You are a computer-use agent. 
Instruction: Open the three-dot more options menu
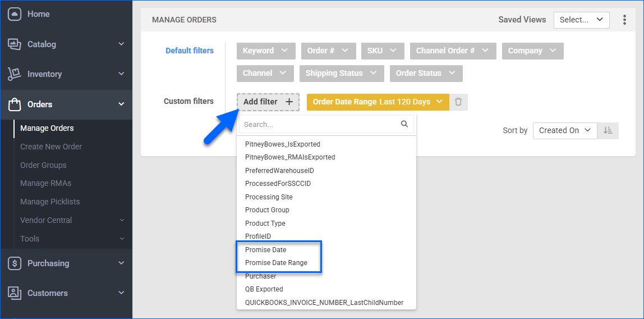pos(624,20)
